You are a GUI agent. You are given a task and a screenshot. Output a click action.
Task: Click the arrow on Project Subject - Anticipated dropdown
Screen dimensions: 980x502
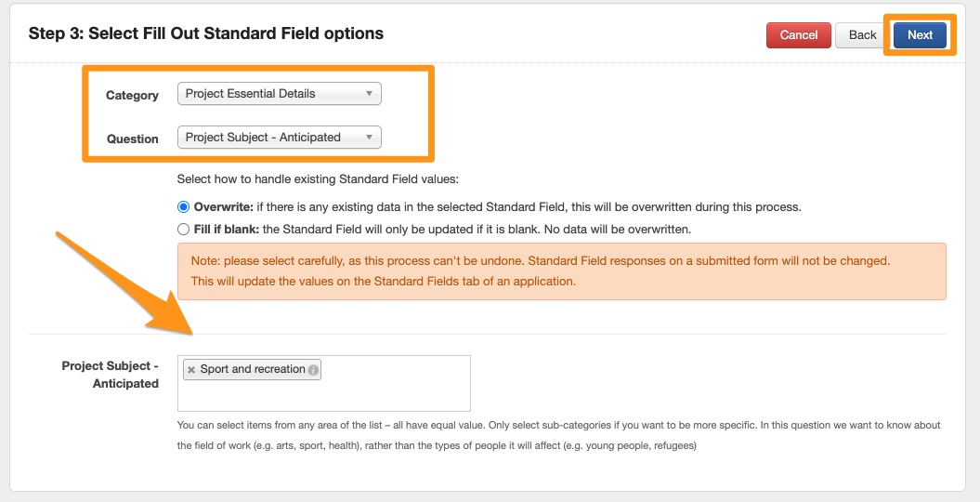tap(369, 138)
